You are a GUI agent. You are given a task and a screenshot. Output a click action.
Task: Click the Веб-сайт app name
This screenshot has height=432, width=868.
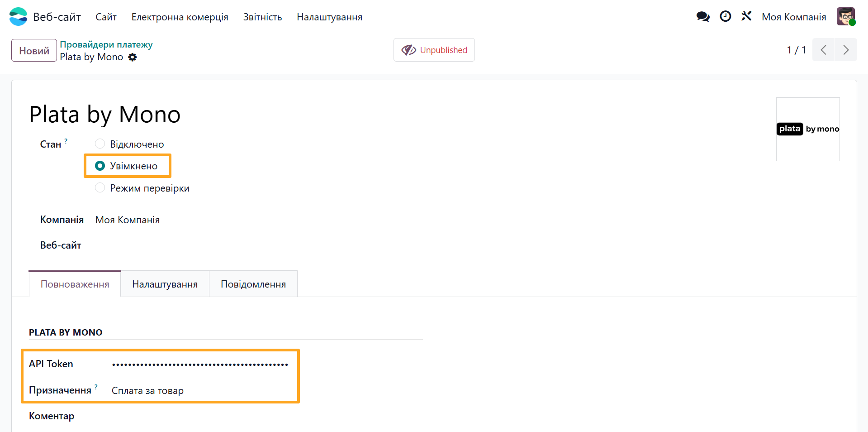[57, 17]
